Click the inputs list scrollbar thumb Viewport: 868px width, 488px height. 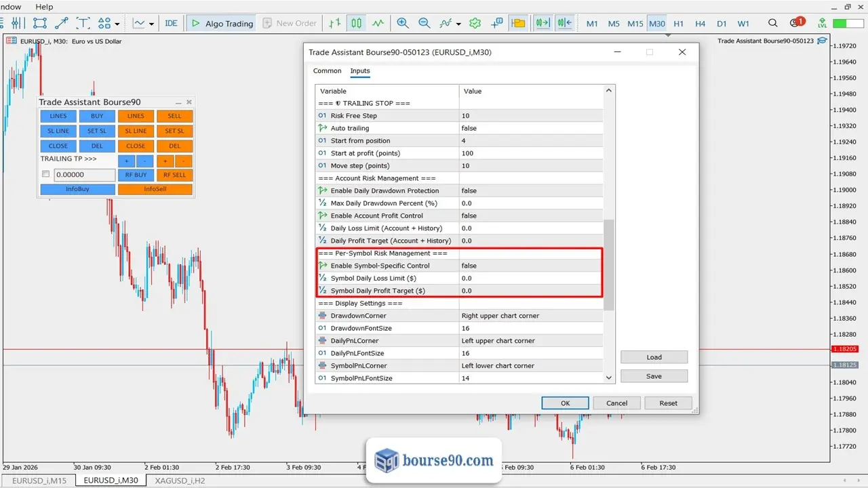pyautogui.click(x=609, y=265)
